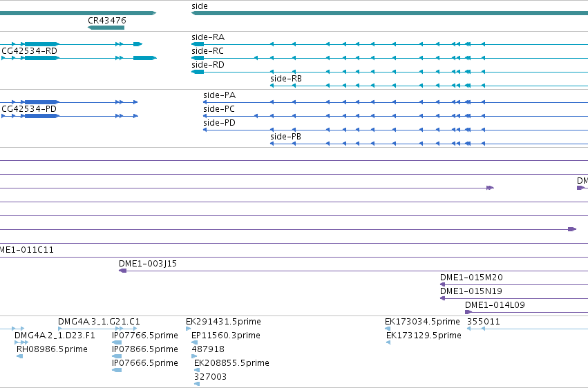Click the side-PB protein label
588x388 pixels.
tap(286, 137)
